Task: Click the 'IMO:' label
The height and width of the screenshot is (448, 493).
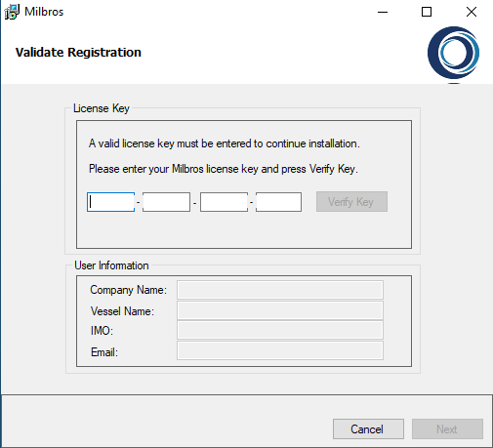Action: pyautogui.click(x=102, y=331)
